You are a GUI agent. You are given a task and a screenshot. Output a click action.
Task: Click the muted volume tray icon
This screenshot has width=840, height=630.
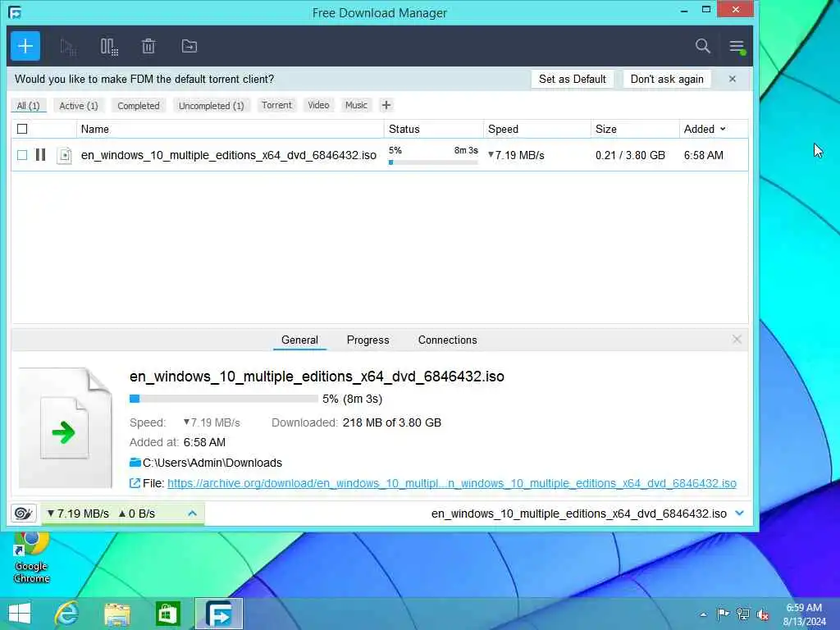[763, 614]
